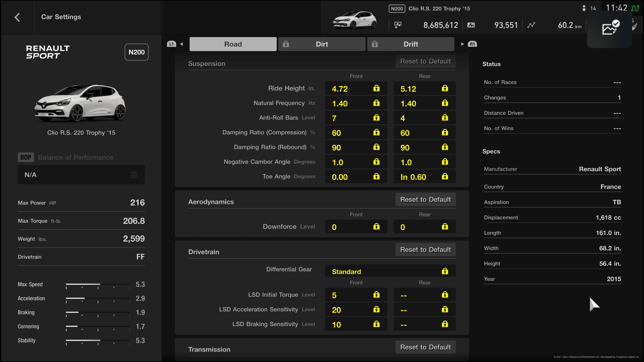Click the distance driven graph icon
Screen dimensions: 644x362
coord(531,25)
